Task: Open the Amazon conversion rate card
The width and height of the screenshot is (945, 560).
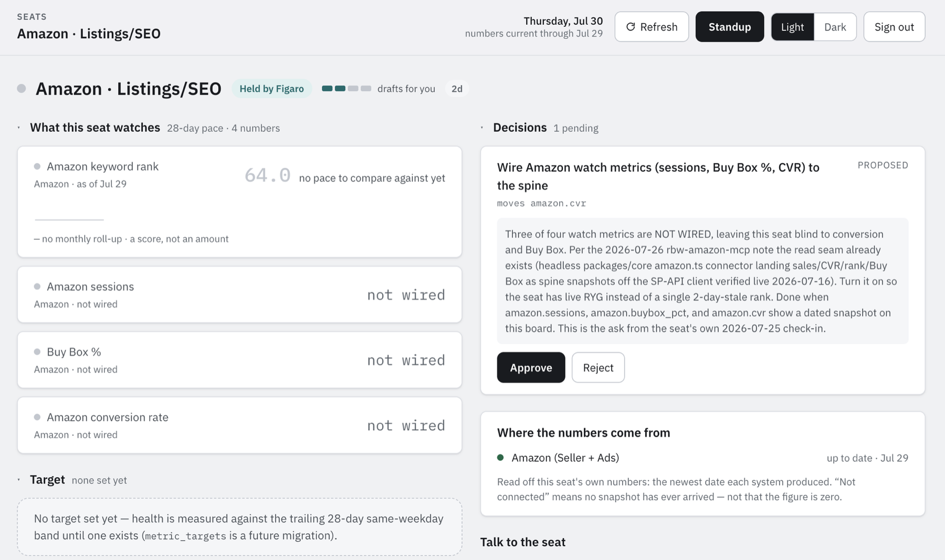Action: coord(239,425)
